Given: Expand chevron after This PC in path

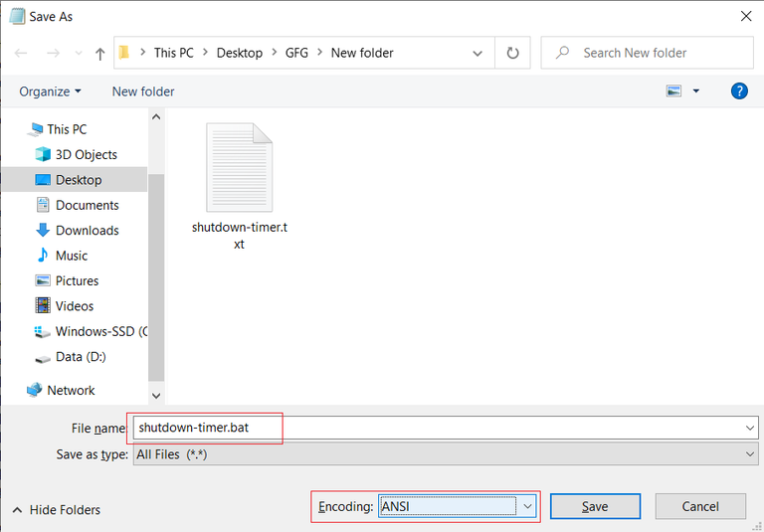Looking at the screenshot, I should [x=205, y=52].
